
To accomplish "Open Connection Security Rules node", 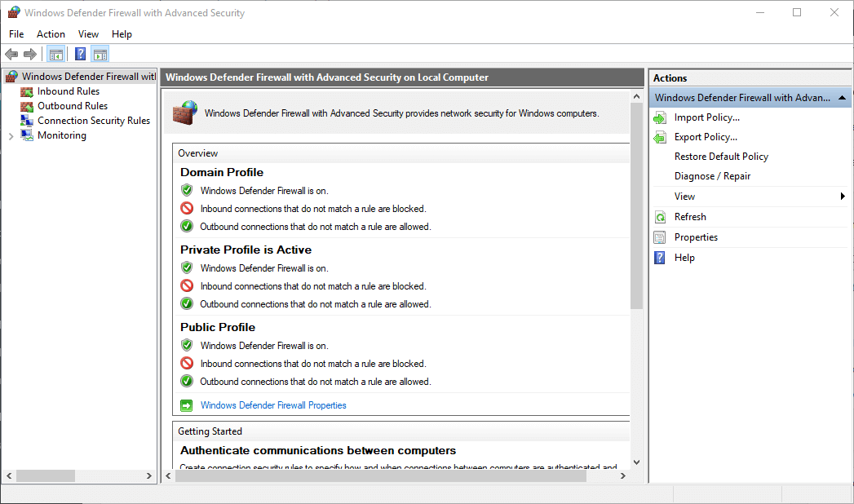I will click(x=93, y=121).
